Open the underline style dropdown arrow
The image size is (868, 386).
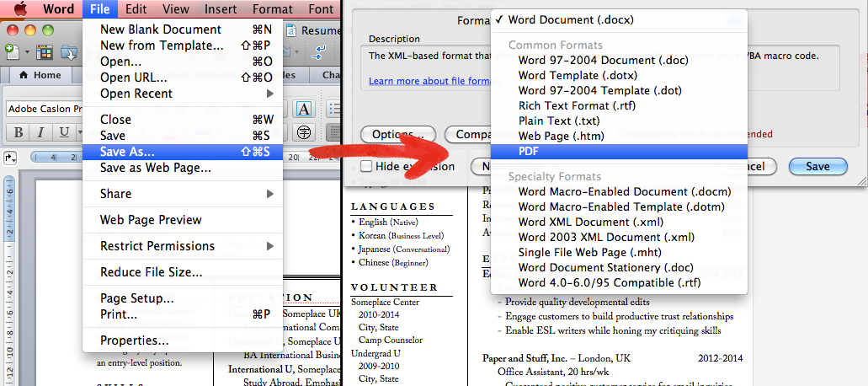[79, 132]
